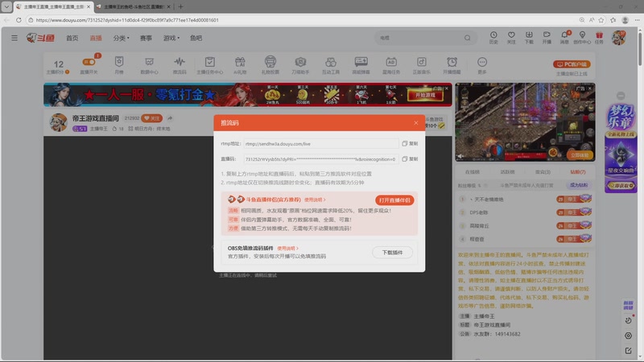Open the 正版音乐 icon
The width and height of the screenshot is (644, 362).
tap(421, 65)
